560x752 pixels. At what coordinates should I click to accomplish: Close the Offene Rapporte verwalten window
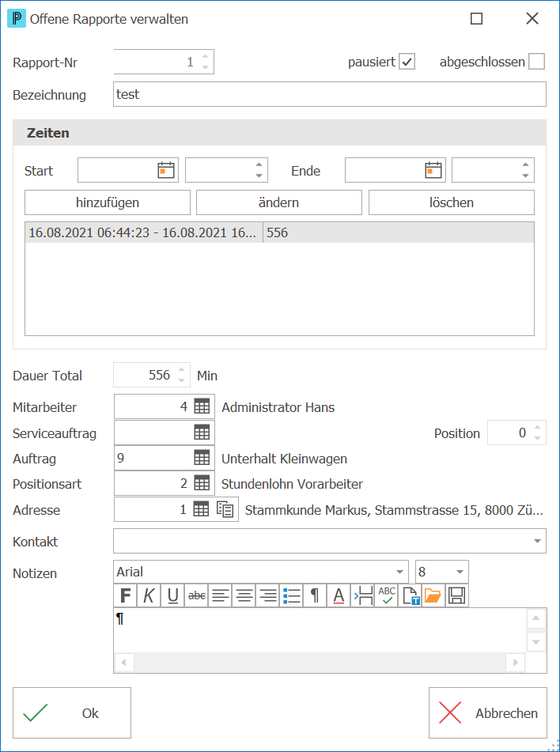532,19
